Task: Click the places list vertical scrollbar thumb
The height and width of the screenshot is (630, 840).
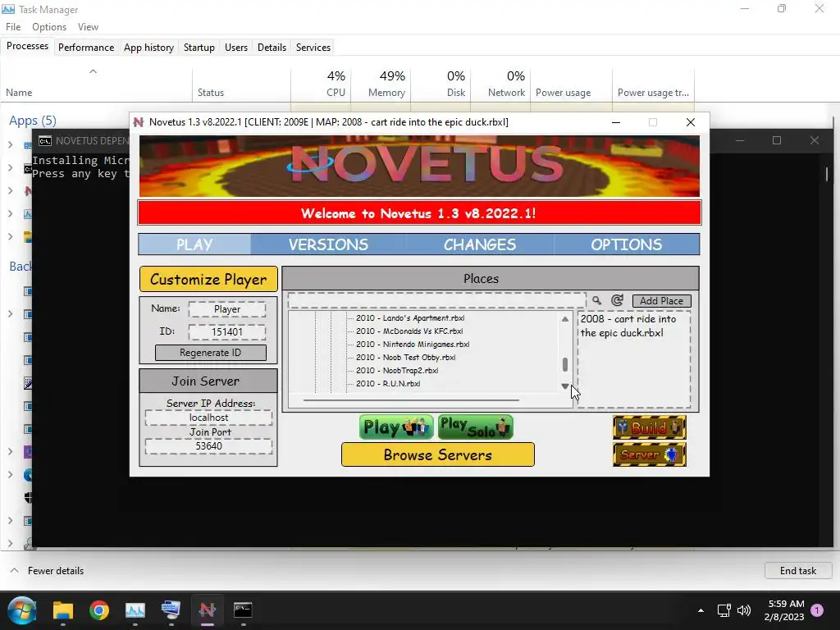Action: coord(564,364)
